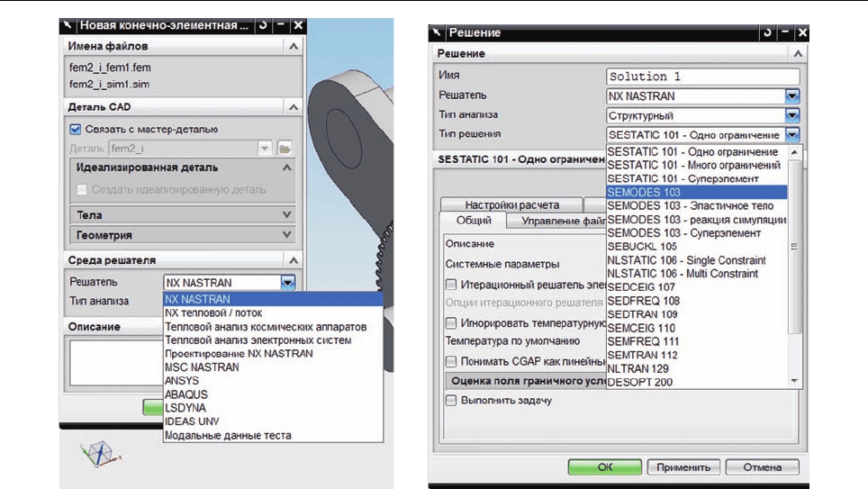868x489 pixels.
Task: Choose Тепловой анализ электронных систем
Action: [x=273, y=340]
